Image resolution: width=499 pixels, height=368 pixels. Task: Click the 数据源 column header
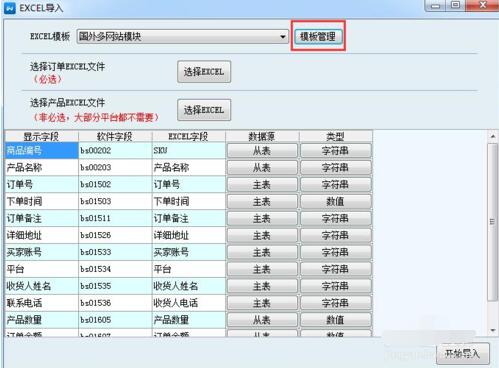coord(262,136)
